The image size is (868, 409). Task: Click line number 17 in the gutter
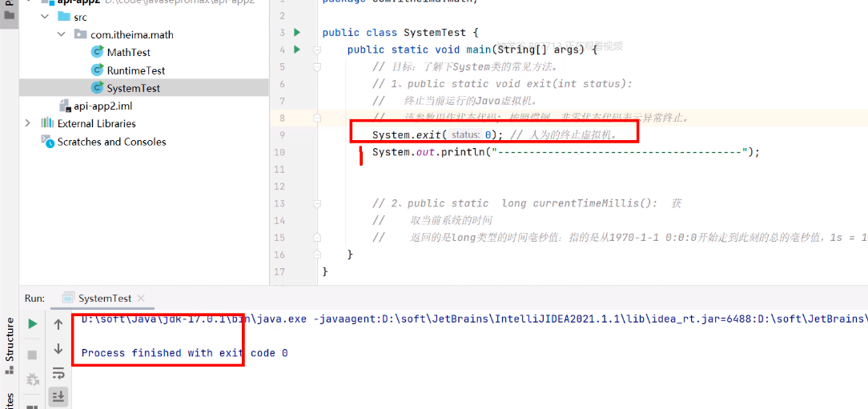[280, 272]
